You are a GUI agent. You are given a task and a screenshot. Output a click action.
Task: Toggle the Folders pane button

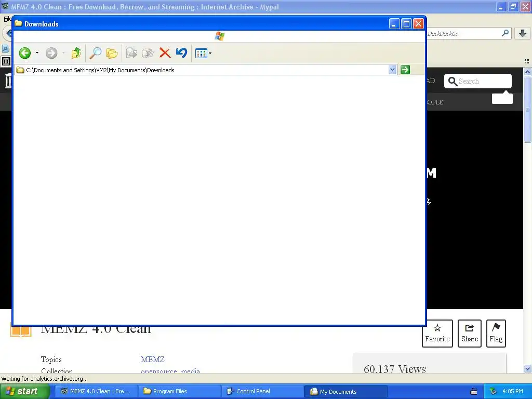(x=112, y=53)
